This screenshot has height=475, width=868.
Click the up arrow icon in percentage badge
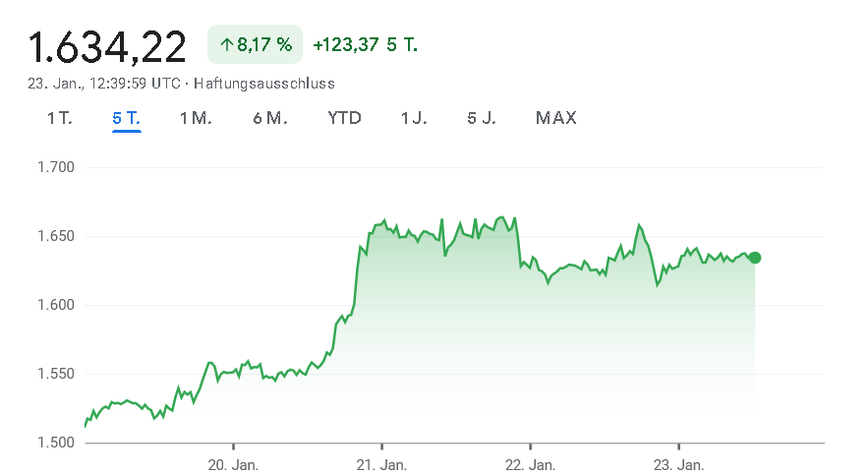(x=226, y=44)
